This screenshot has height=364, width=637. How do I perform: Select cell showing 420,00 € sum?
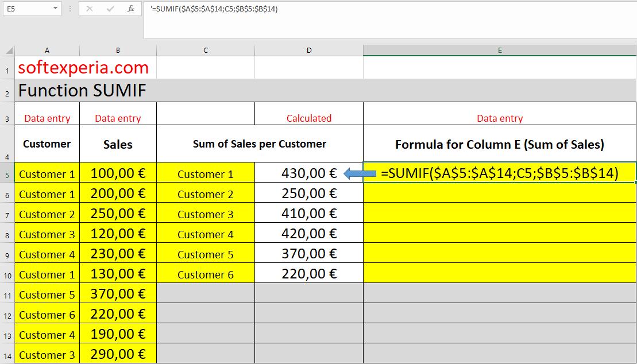pyautogui.click(x=309, y=233)
